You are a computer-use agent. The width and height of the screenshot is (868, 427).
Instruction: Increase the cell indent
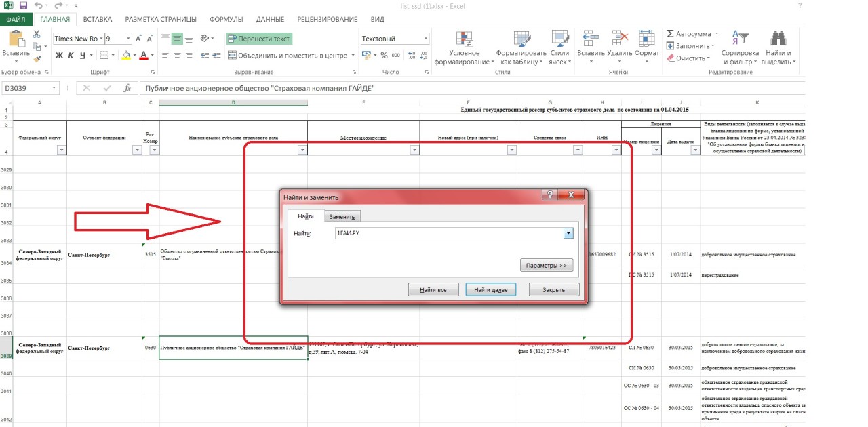(217, 56)
